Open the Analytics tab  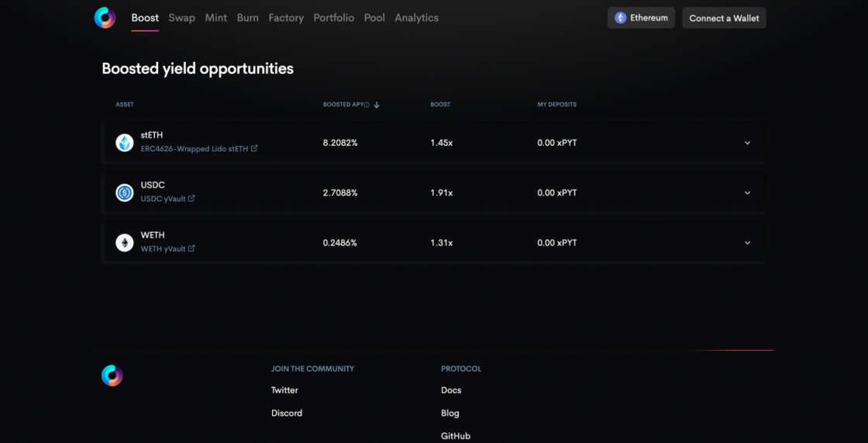tap(416, 18)
